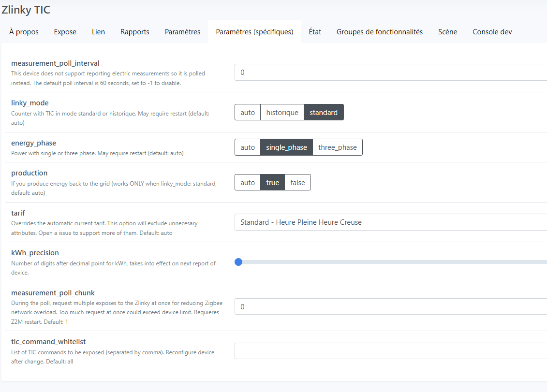Viewport: 547px width, 392px height.
Task: Focus the measurement_poll_interval input field
Action: coord(391,72)
